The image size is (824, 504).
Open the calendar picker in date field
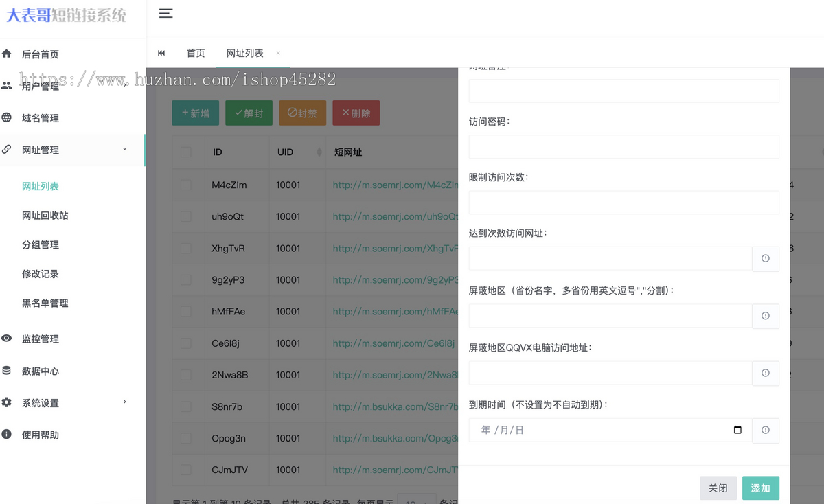[737, 430]
